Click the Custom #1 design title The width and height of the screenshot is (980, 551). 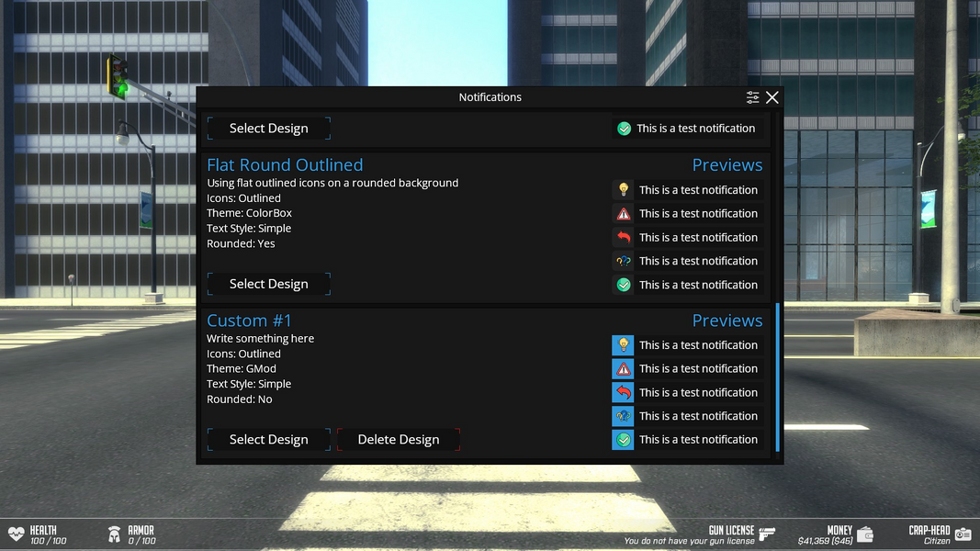pyautogui.click(x=249, y=320)
